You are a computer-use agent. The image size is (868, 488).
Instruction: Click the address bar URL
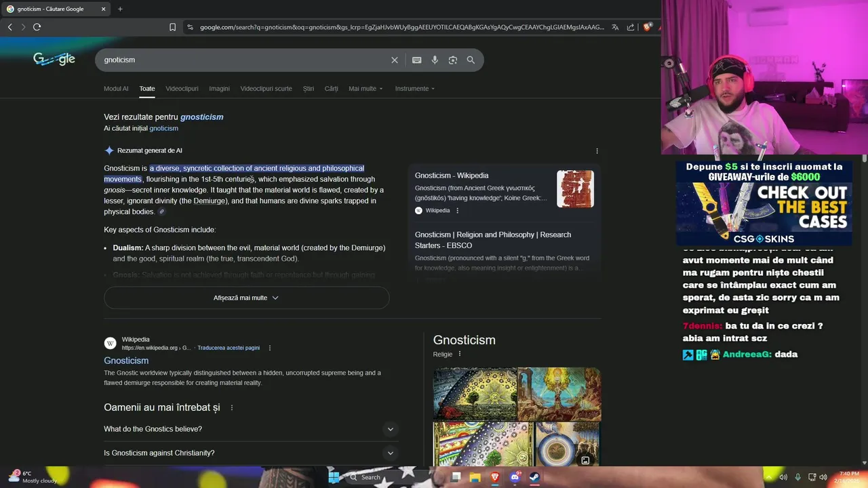click(401, 27)
